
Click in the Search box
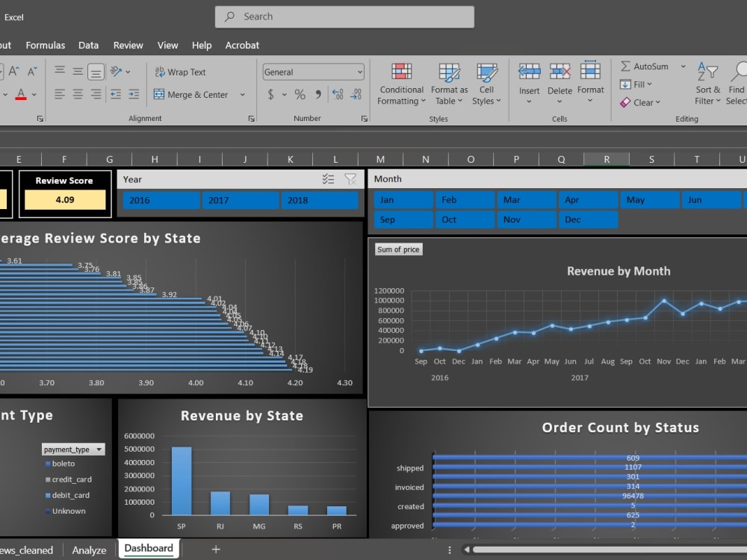pos(344,16)
